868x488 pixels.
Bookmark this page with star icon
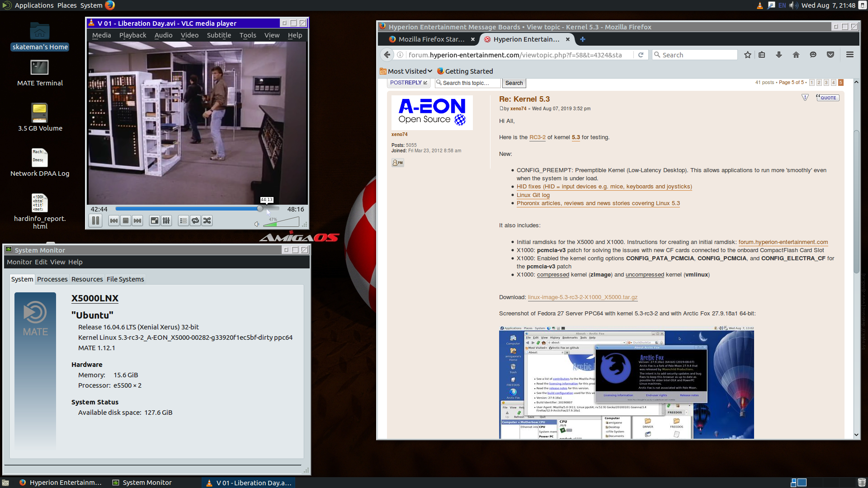tap(748, 55)
